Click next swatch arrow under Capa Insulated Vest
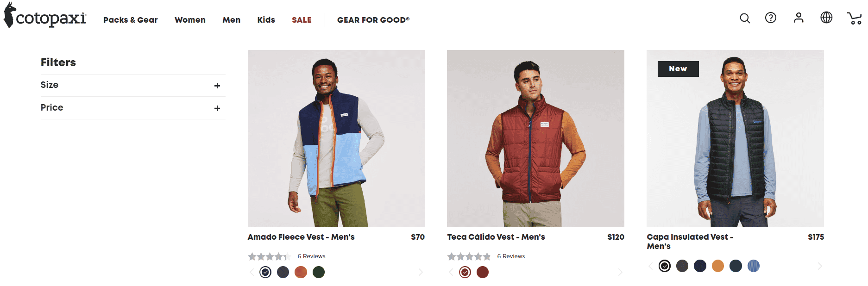 pos(820,266)
